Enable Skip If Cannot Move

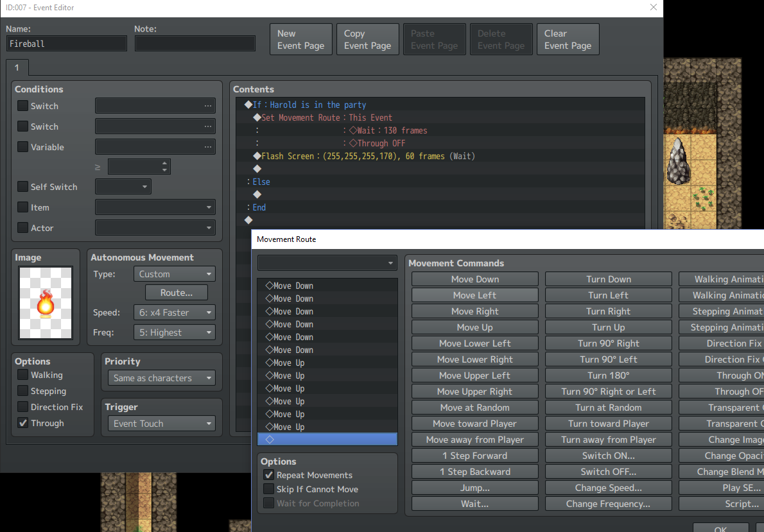coord(268,489)
